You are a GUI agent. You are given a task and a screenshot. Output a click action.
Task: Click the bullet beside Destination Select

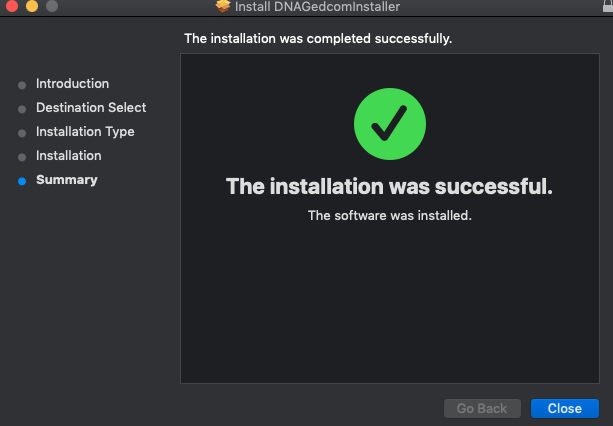[x=22, y=109]
